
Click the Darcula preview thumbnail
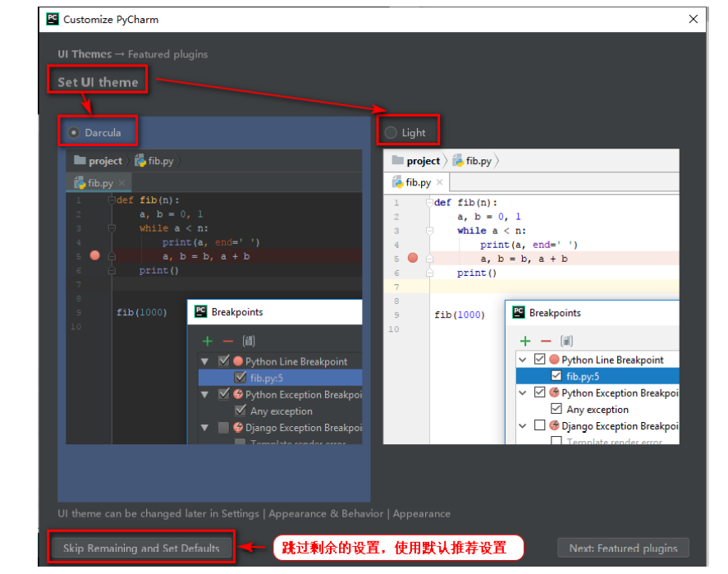(x=214, y=296)
